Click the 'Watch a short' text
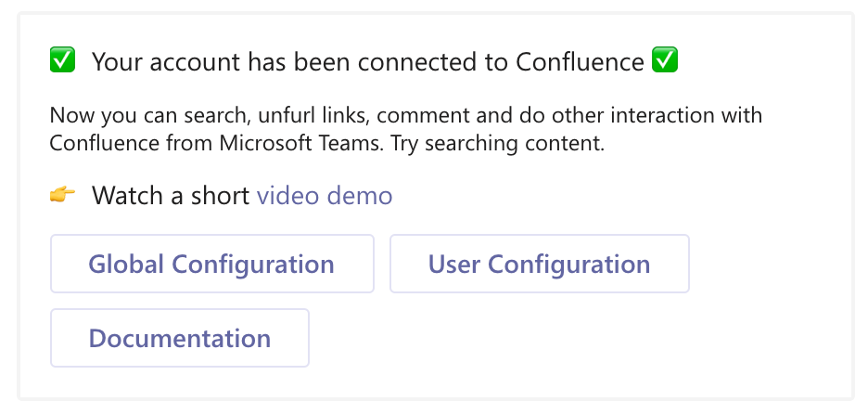Image resolution: width=868 pixels, height=414 pixels. tap(171, 196)
